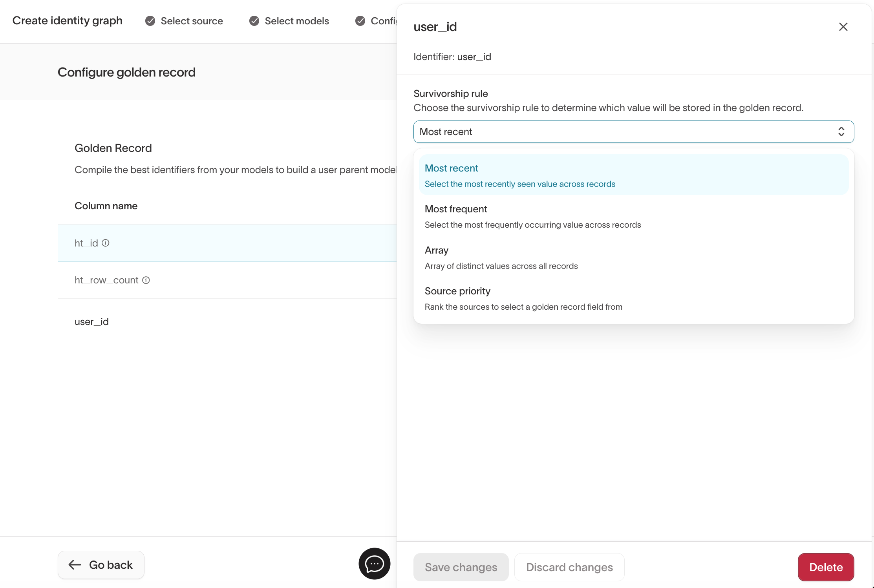874x588 pixels.
Task: Click the Configure step checkmark icon
Action: pyautogui.click(x=360, y=21)
